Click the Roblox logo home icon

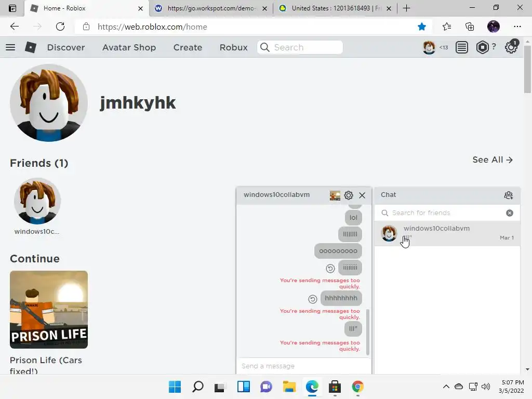[31, 47]
